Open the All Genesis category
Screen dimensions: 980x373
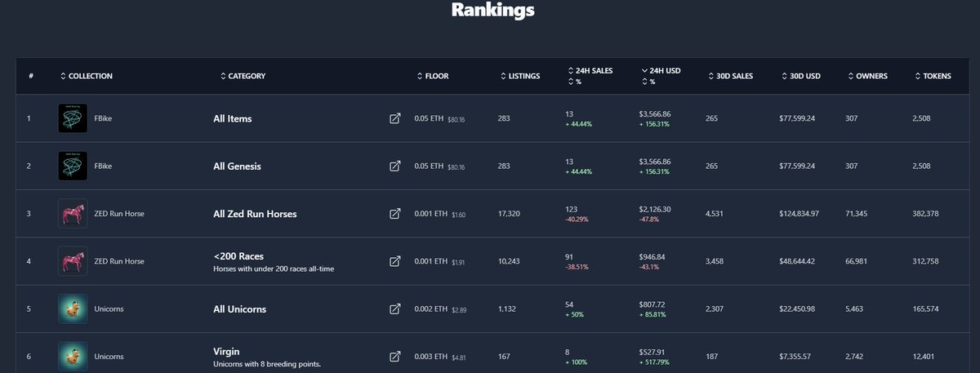(x=238, y=167)
